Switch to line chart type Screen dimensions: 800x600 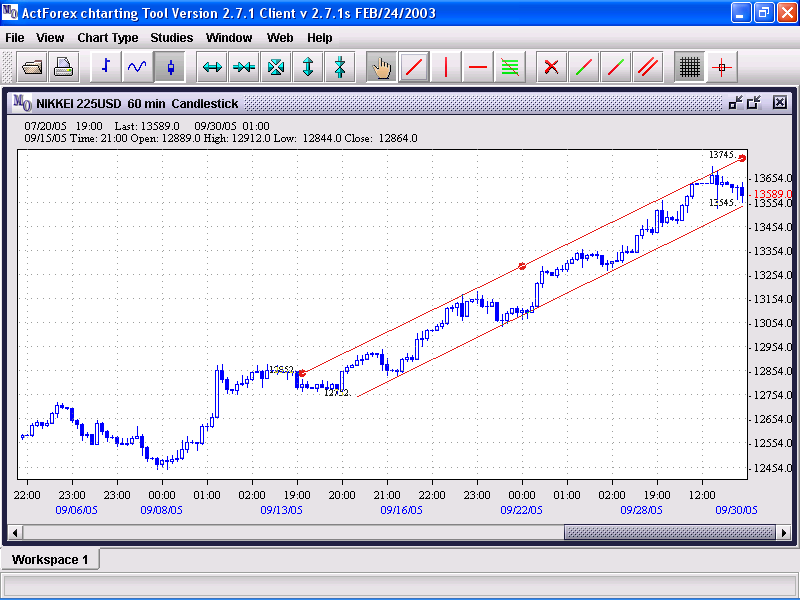138,68
